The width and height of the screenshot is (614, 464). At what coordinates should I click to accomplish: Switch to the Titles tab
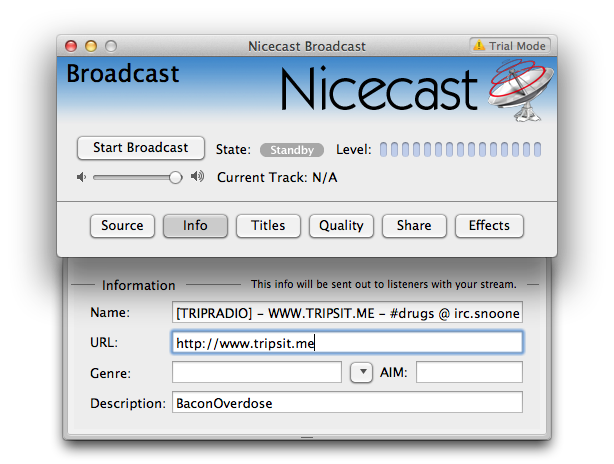[268, 226]
